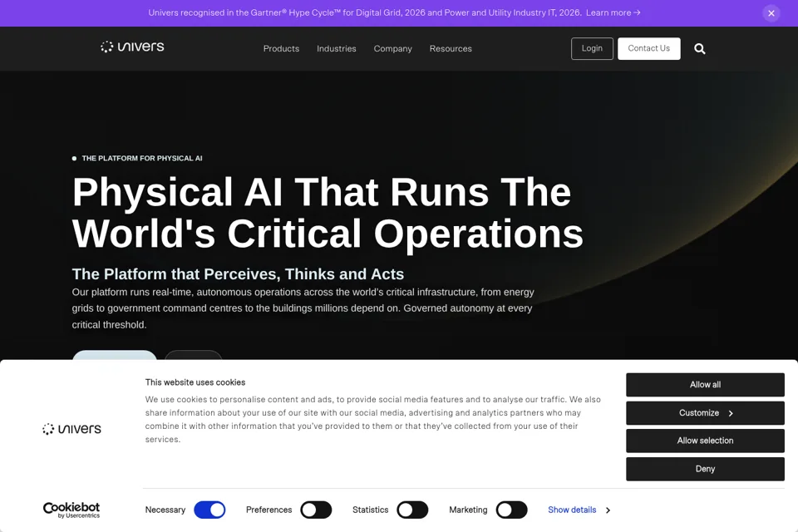The height and width of the screenshot is (532, 798).
Task: Dismiss the purple announcement banner with the X
Action: point(771,13)
